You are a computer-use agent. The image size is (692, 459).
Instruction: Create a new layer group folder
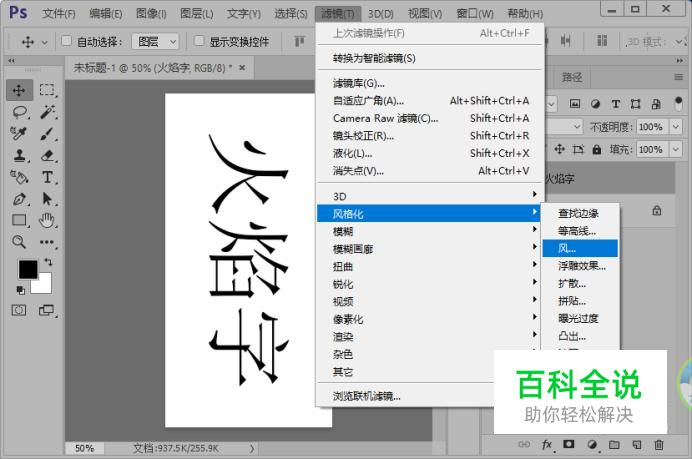coord(614,444)
